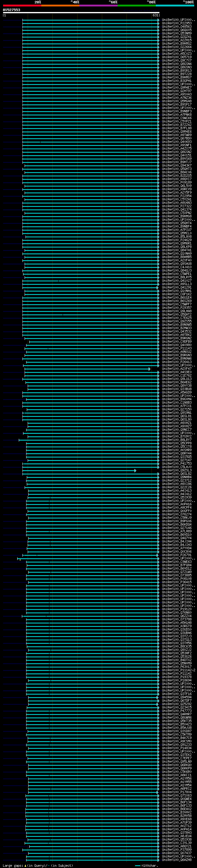The width and height of the screenshot is (197, 868).
Task: Select hit label UniRef100_O48563
Action: click(177, 26)
